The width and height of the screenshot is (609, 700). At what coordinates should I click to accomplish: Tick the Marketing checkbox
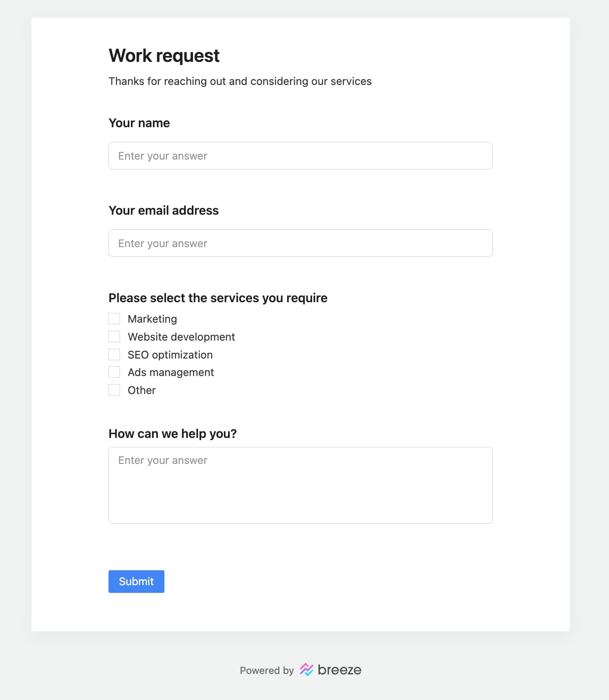click(114, 319)
